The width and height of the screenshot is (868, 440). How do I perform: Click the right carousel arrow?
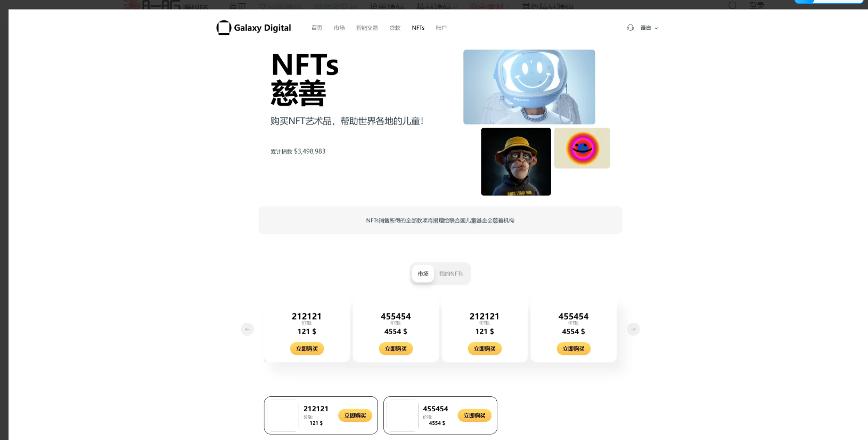pos(633,329)
